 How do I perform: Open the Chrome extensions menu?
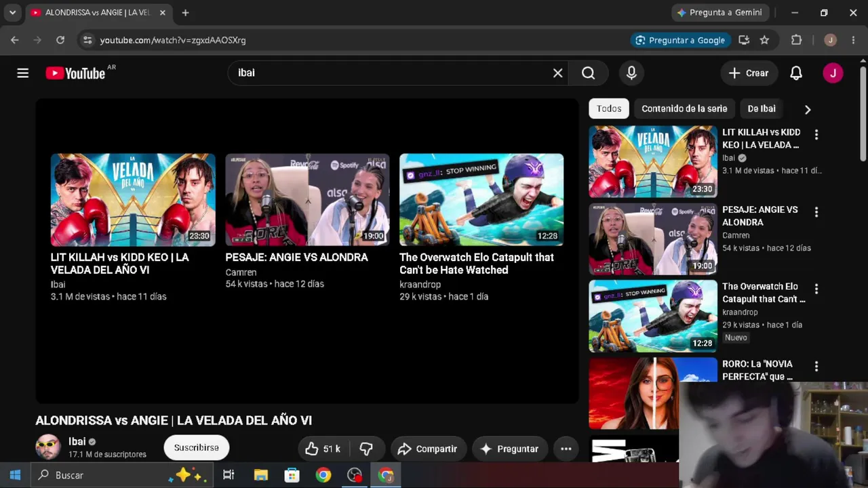click(797, 40)
